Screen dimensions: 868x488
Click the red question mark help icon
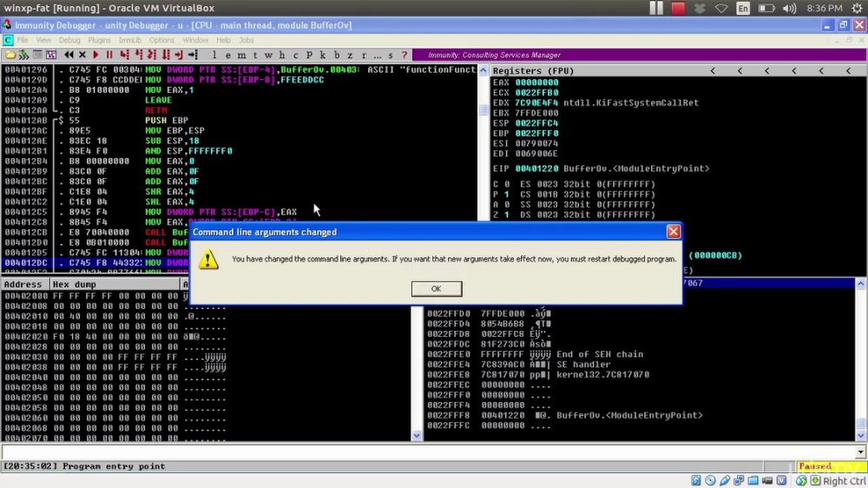click(404, 55)
